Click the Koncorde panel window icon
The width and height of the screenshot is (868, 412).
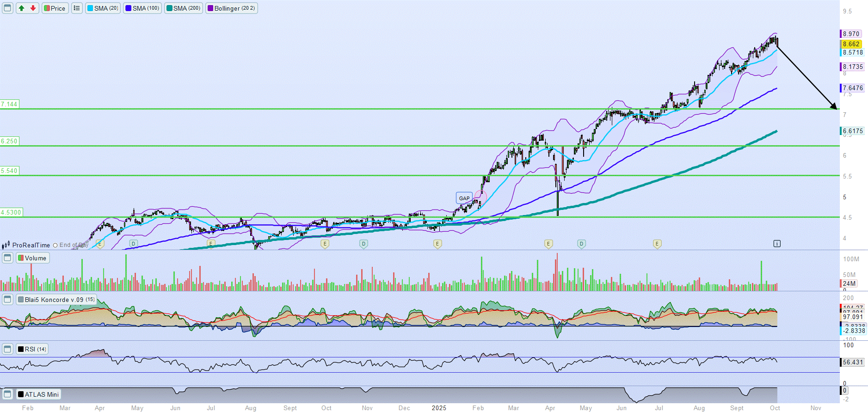[7, 300]
